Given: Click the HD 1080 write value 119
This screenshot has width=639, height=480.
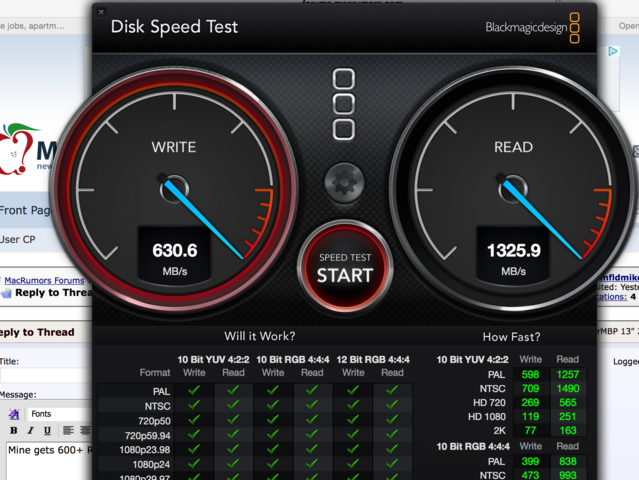Looking at the screenshot, I should (530, 416).
